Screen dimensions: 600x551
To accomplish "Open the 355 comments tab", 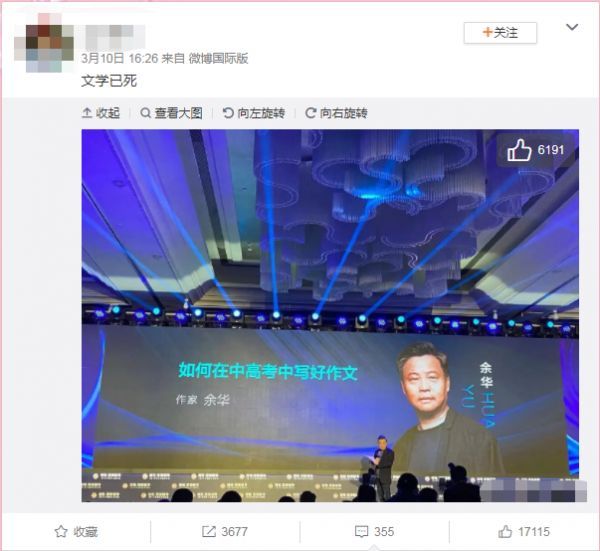I will coord(375,531).
